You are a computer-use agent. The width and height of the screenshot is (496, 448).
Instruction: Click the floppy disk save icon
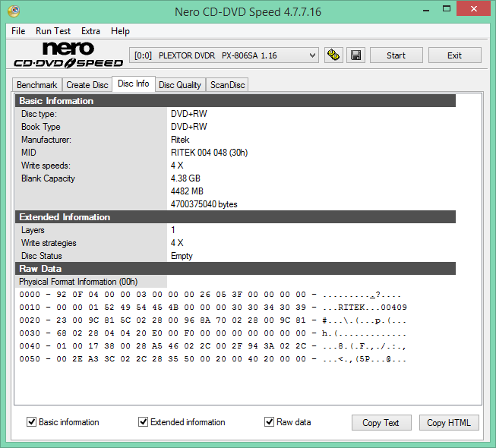(x=356, y=55)
